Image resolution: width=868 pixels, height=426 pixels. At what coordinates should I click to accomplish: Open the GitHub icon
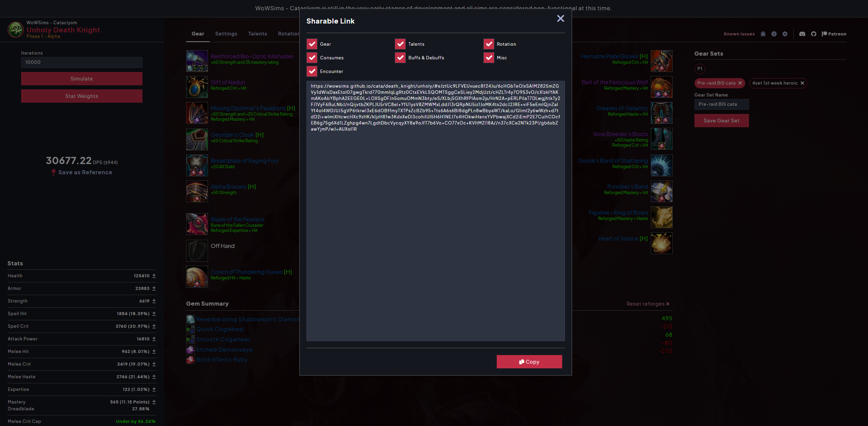tap(814, 34)
